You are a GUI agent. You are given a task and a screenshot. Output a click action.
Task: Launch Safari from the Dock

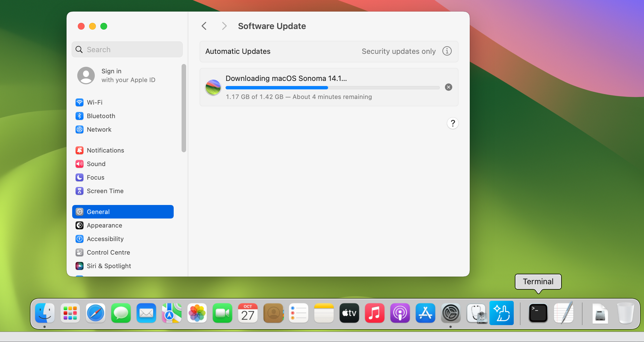(96, 313)
